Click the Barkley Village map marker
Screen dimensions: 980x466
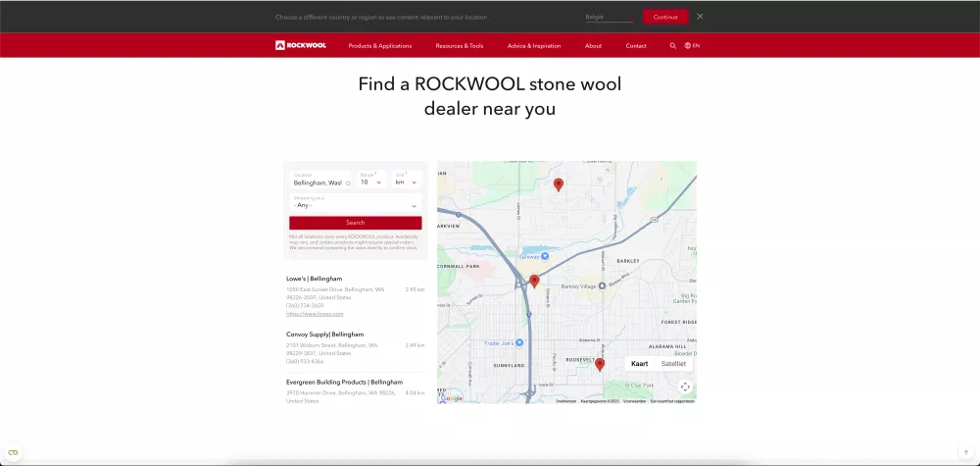point(602,285)
